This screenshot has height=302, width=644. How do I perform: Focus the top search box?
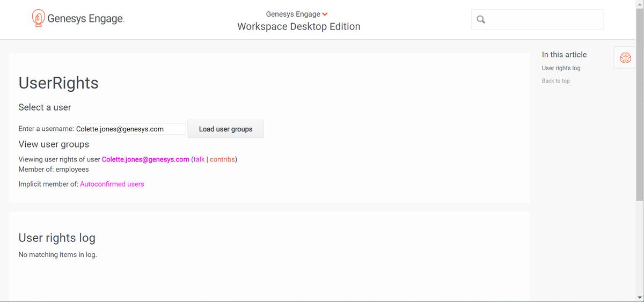537,20
